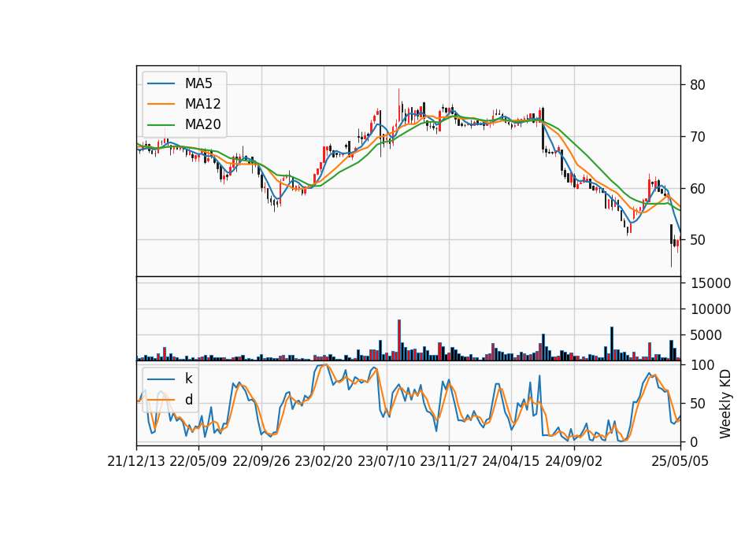Click the date label 25/05/05
The height and width of the screenshot is (543, 756).
680,461
